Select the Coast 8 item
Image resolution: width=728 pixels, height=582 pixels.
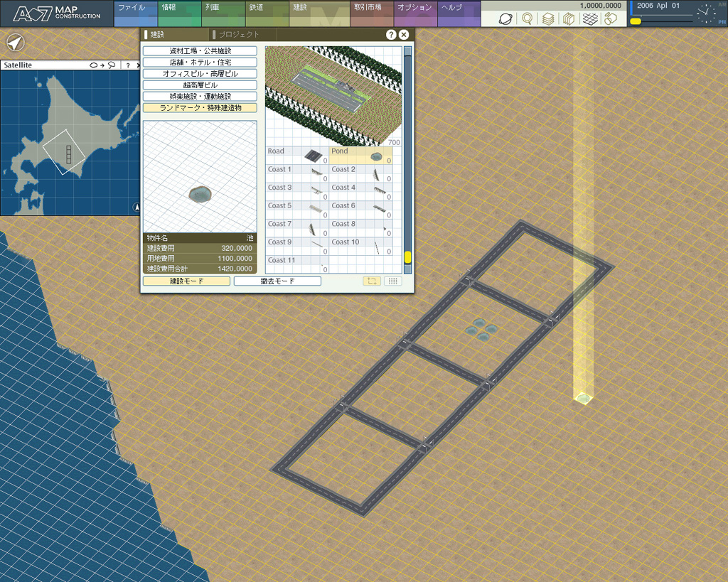pos(360,228)
